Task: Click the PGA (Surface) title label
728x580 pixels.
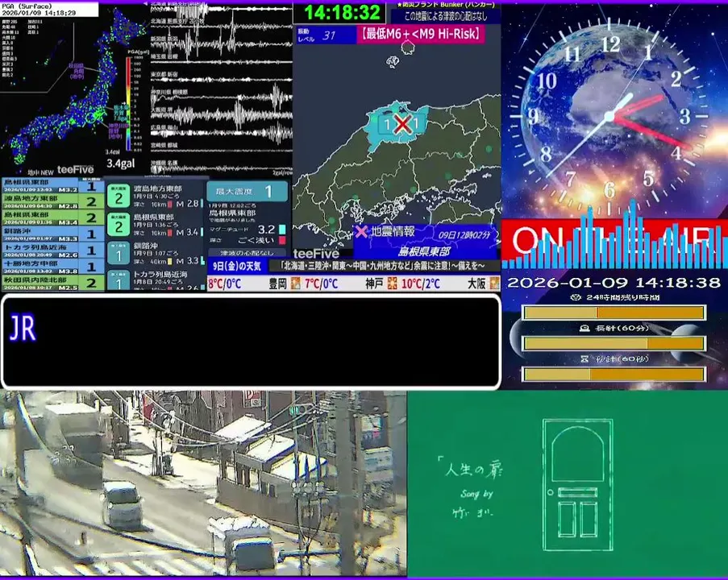Action: (27, 6)
